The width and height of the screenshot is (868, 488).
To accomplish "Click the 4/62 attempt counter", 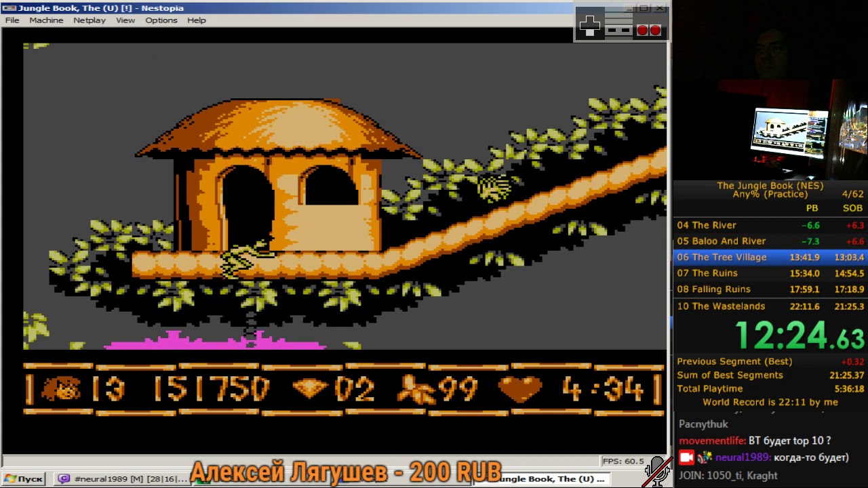I will [x=852, y=195].
